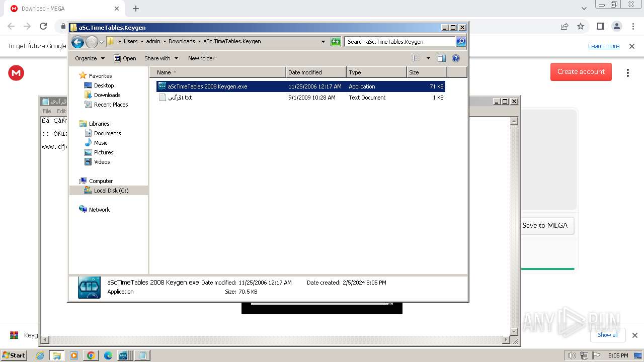Select Downloads in the address breadcrumb
The image size is (644, 362).
[x=182, y=41]
